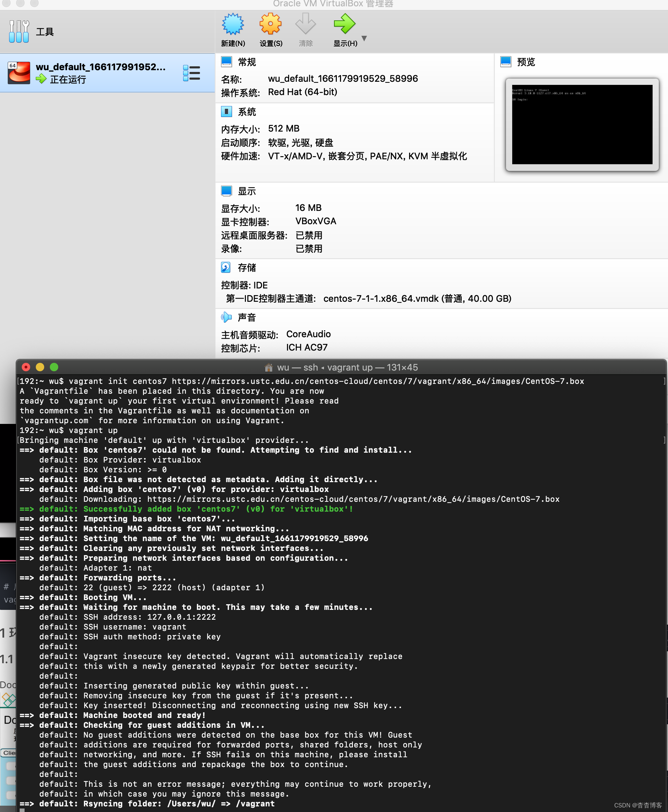668x812 pixels.
Task: Open the VM details list menu icon
Action: [191, 73]
